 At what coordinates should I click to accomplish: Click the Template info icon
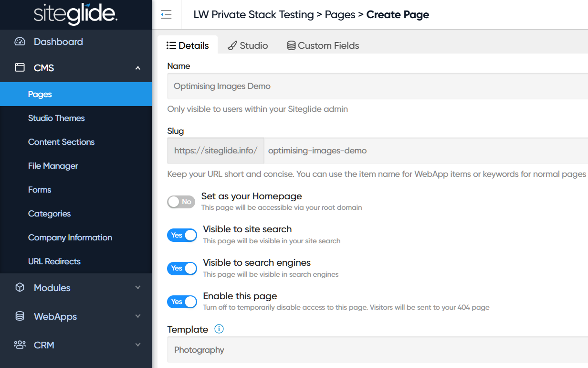coord(219,329)
